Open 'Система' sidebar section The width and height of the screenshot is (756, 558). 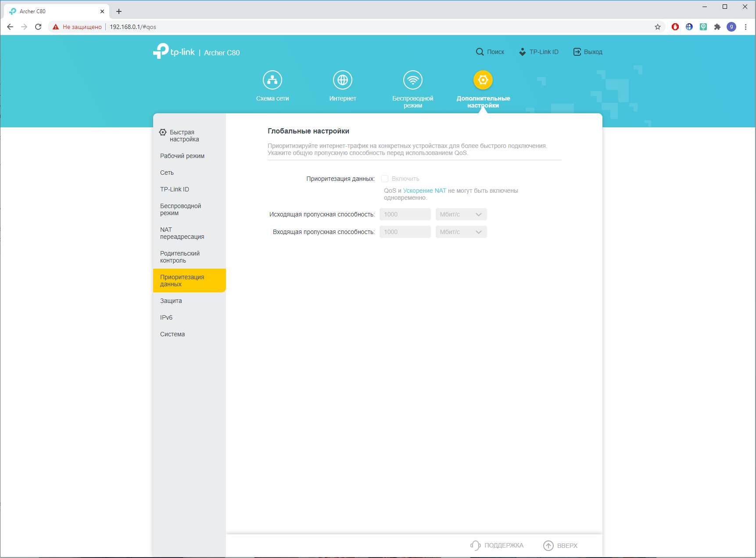pos(172,334)
